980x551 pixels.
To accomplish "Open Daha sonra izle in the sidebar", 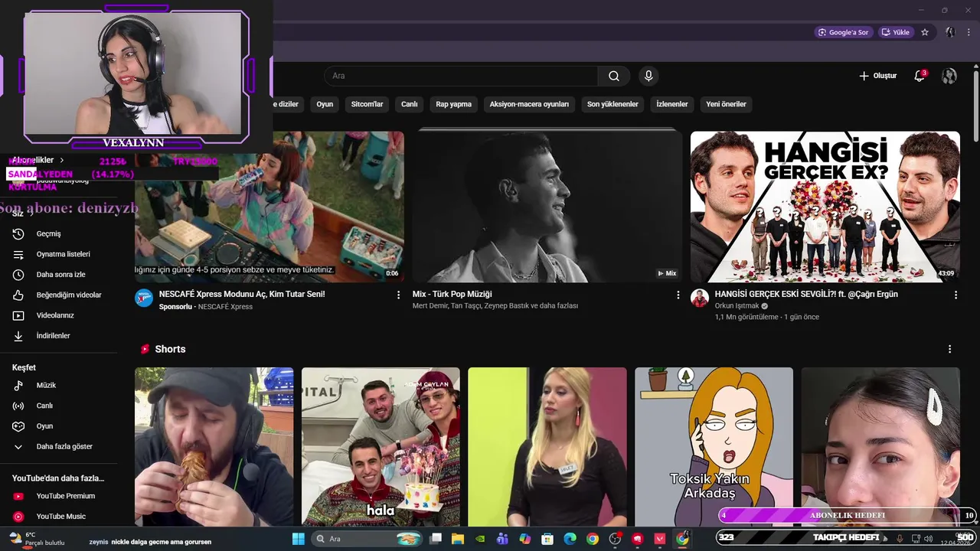I will coord(60,274).
